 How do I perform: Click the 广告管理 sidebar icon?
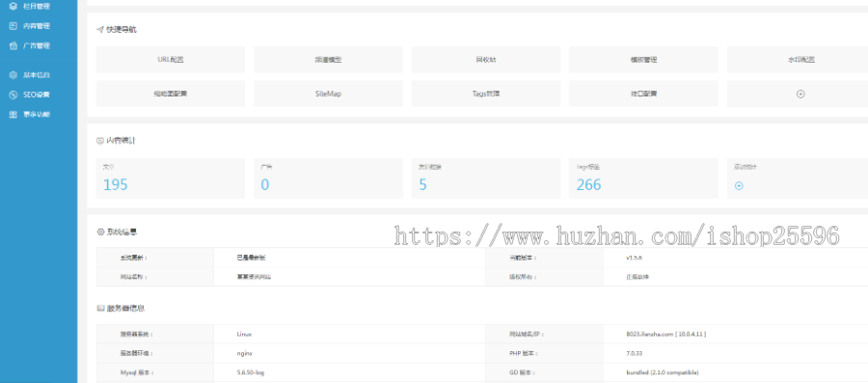[x=14, y=46]
